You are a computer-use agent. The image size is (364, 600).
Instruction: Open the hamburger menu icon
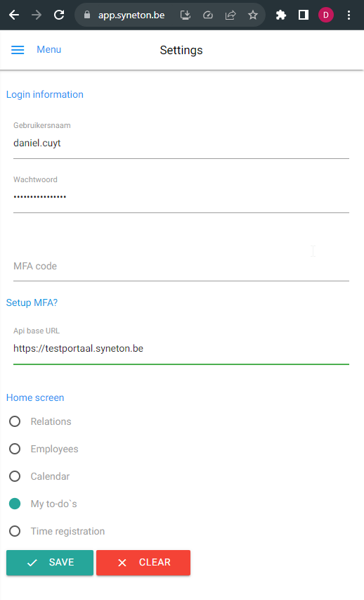[18, 50]
